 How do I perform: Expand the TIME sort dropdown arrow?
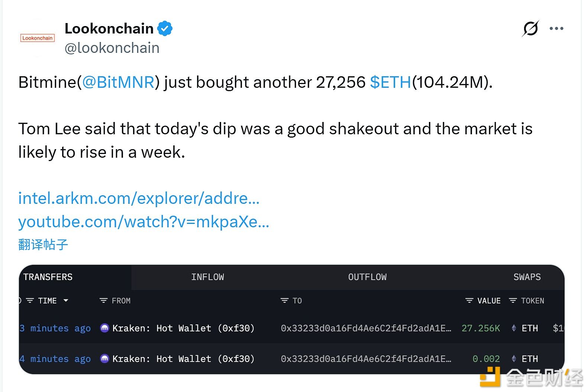[x=66, y=301]
